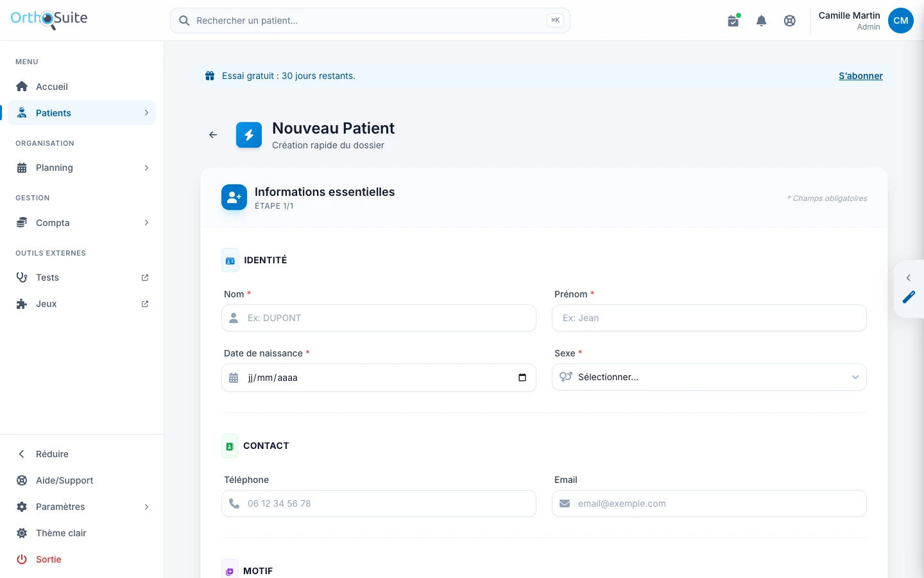This screenshot has width=924, height=578.
Task: Expand the Patients submenu chevron
Action: pos(146,113)
